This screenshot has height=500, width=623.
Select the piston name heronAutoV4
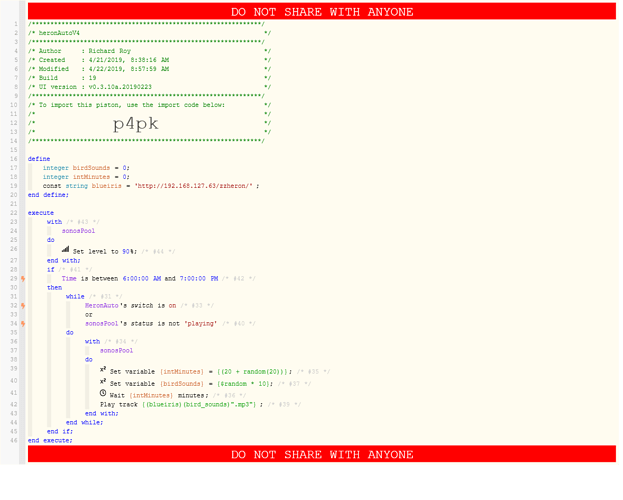pos(59,33)
